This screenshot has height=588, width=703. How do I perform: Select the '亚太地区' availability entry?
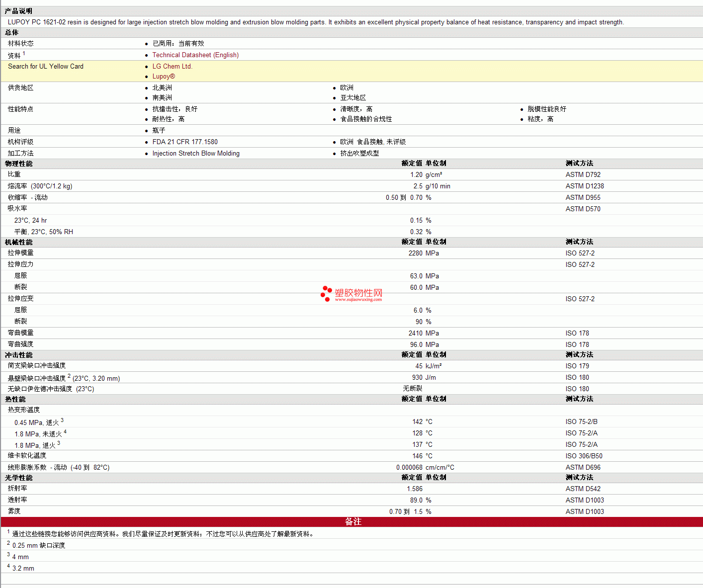click(x=353, y=98)
